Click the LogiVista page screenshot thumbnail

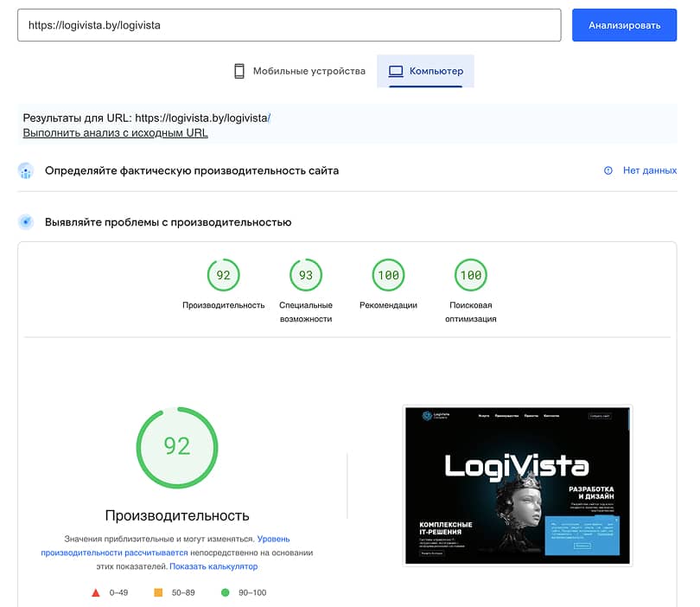[x=518, y=485]
